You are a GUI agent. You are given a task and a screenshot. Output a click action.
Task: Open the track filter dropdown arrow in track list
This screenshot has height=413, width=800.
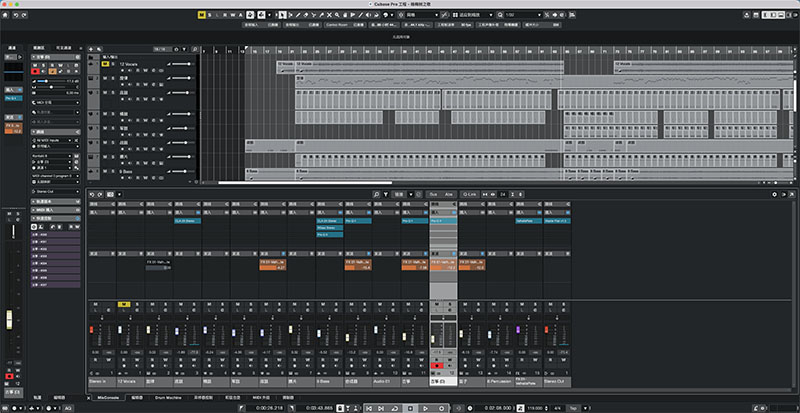(x=184, y=50)
